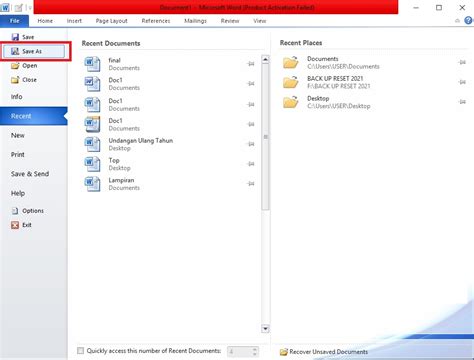The width and height of the screenshot is (474, 360).
Task: Click the Desktop folder icon in Recent Places
Action: coord(291,102)
